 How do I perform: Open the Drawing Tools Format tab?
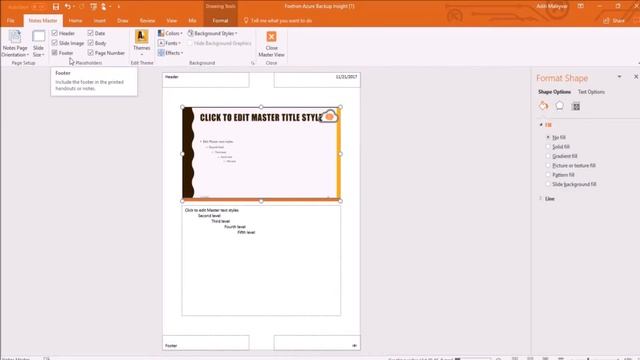[x=220, y=20]
